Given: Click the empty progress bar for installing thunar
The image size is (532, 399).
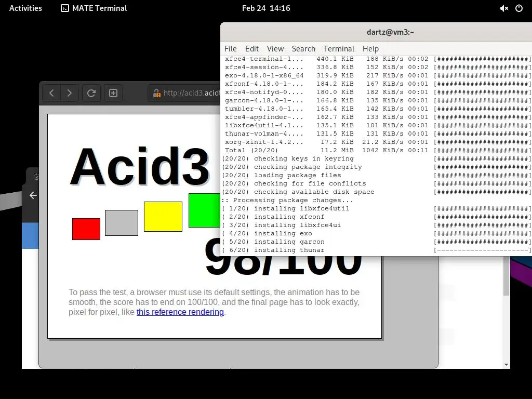Looking at the screenshot, I should (483, 250).
